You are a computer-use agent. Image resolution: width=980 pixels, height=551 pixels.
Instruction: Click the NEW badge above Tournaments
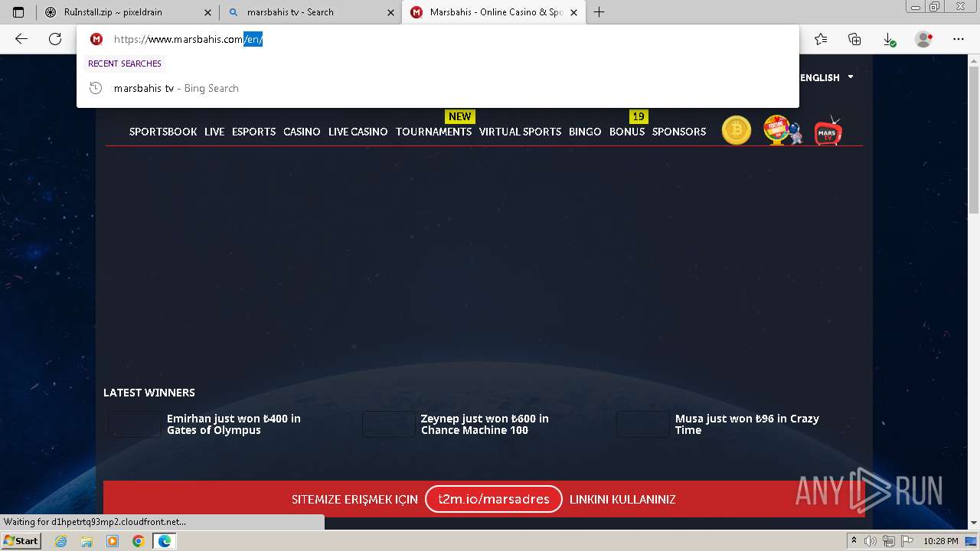coord(460,116)
